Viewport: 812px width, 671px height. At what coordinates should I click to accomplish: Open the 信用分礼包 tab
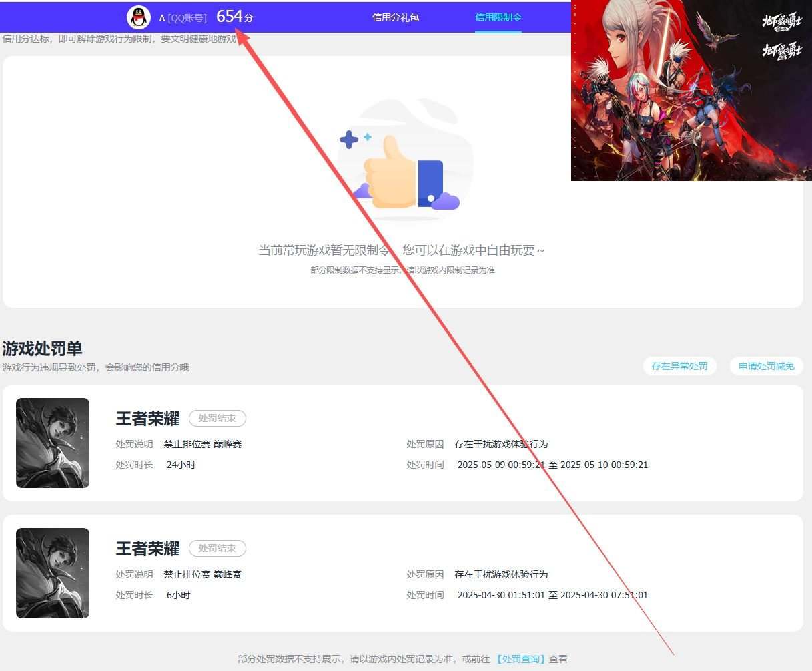396,17
